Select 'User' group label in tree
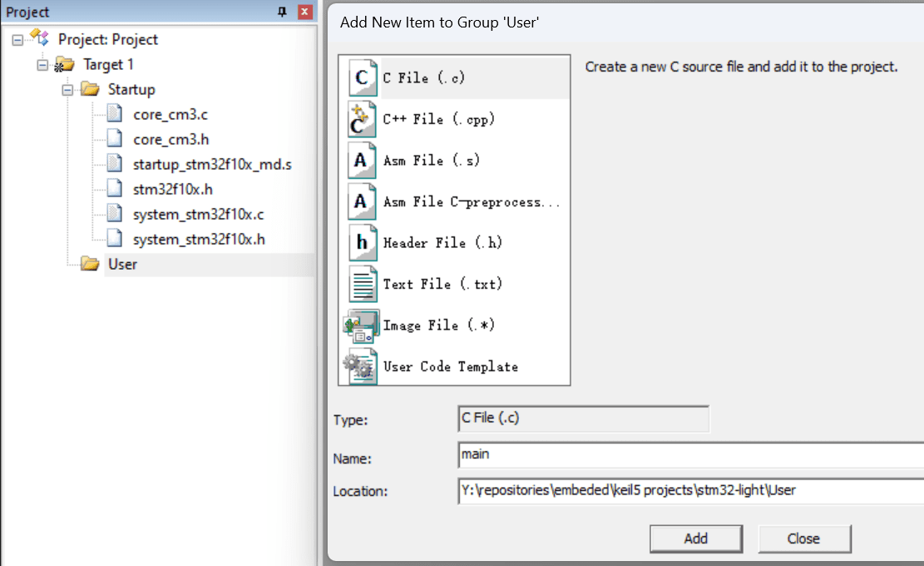The height and width of the screenshot is (566, 924). (x=122, y=264)
